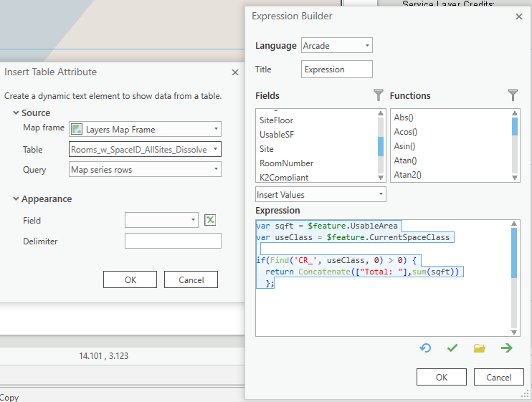Open the Language Arcade dropdown
The width and height of the screenshot is (532, 402).
[x=336, y=45]
